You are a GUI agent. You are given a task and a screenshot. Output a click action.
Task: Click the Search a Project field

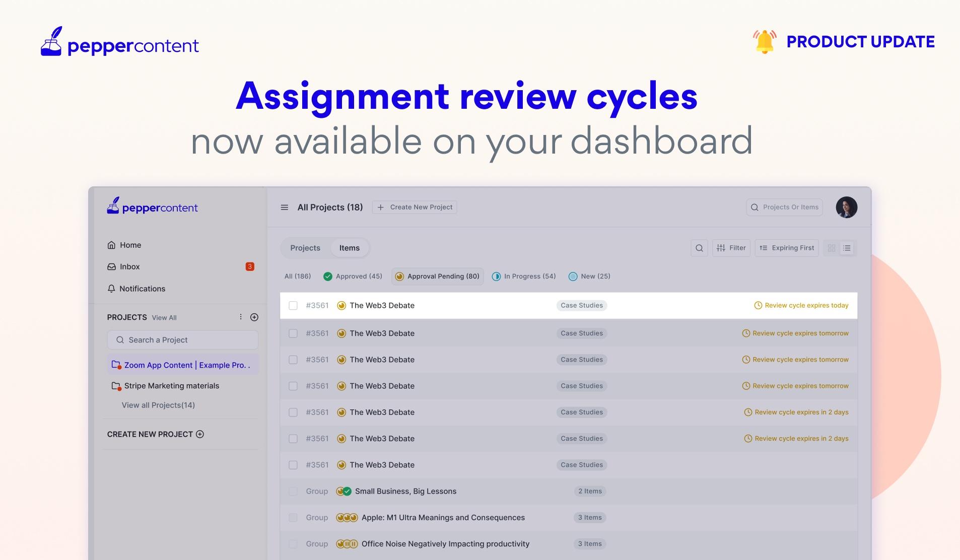[183, 340]
